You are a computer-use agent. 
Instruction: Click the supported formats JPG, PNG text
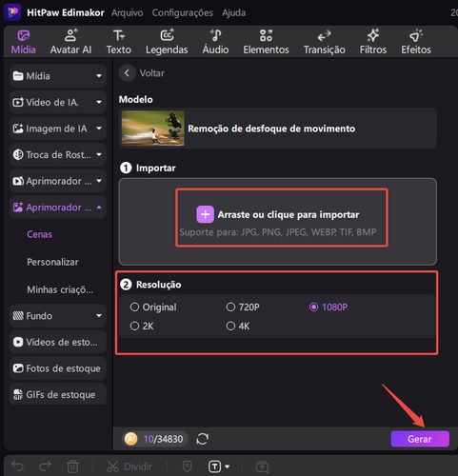coord(278,232)
